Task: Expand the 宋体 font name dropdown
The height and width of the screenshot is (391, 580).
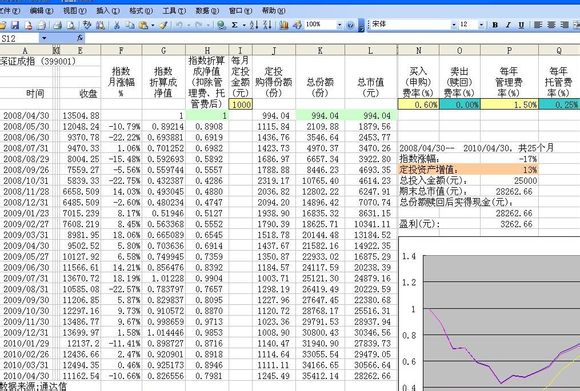Action: coord(454,25)
